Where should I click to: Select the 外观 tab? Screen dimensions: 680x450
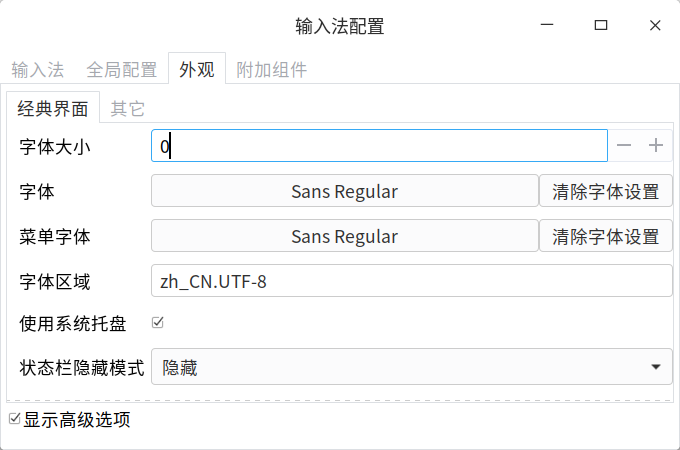tap(196, 70)
